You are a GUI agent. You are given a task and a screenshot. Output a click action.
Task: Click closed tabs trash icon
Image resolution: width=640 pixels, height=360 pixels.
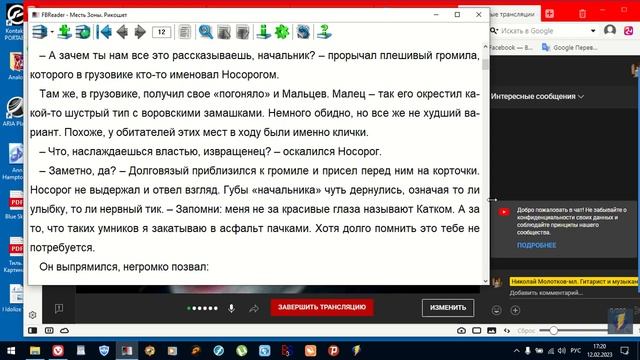(x=582, y=14)
